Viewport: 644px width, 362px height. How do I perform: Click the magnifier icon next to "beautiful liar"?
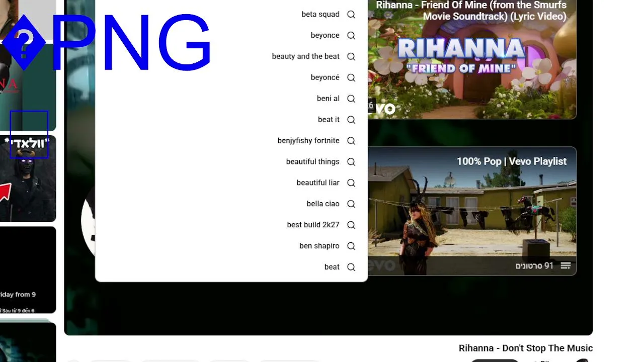point(351,183)
